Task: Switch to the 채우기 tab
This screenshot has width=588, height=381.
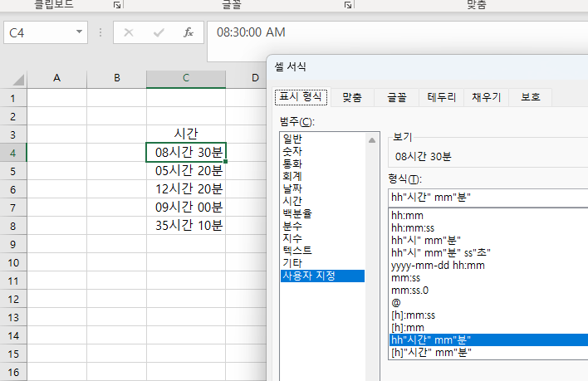Action: click(487, 97)
